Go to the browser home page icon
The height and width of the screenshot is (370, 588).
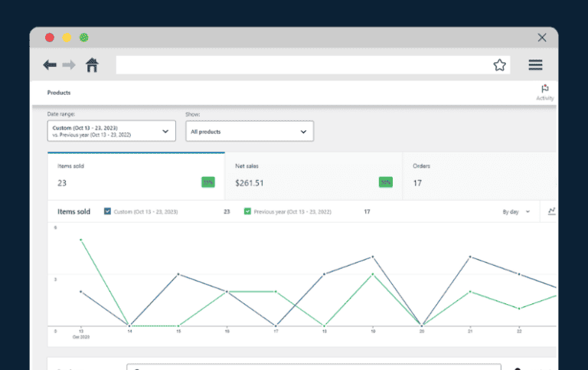(92, 65)
